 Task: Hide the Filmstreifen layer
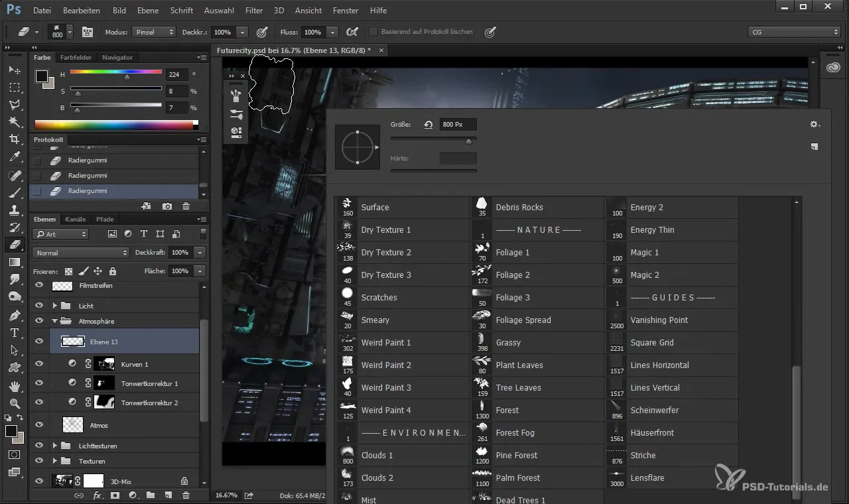[x=39, y=285]
